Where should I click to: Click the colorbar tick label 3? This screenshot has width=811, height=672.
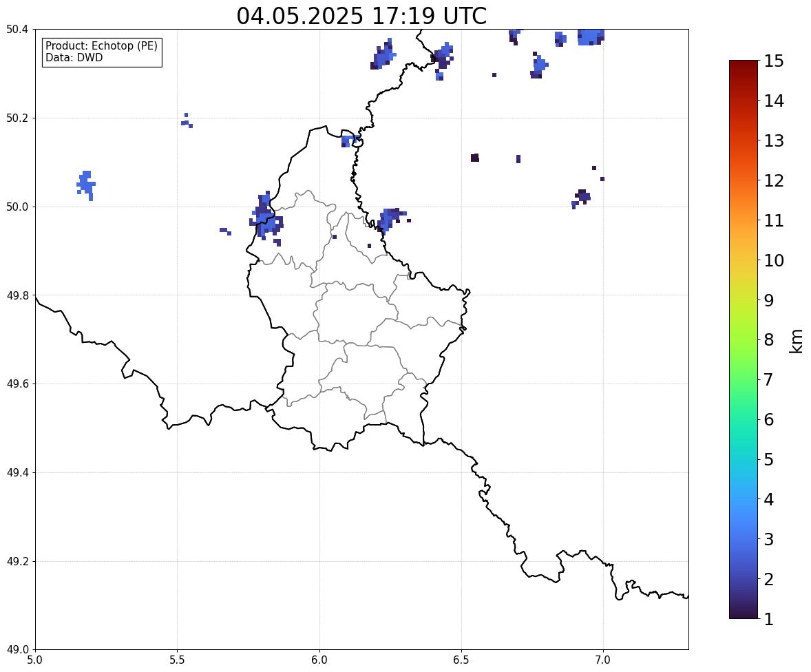click(769, 539)
